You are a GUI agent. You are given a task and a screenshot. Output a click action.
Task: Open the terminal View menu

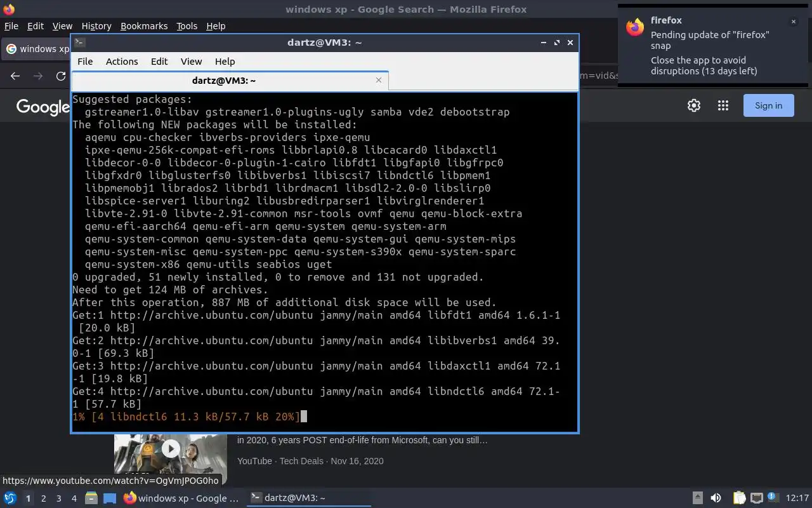tap(191, 62)
